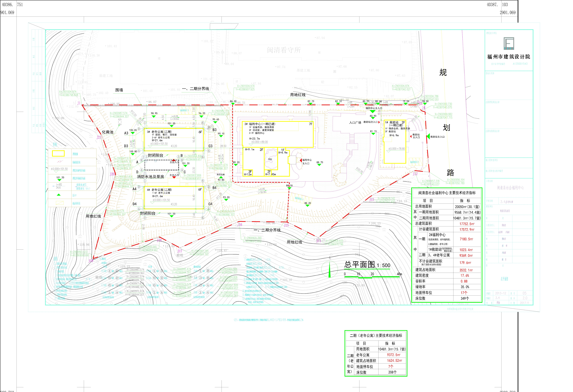Click the 0.88 plot ratio value
The image size is (573, 392).
click(464, 281)
